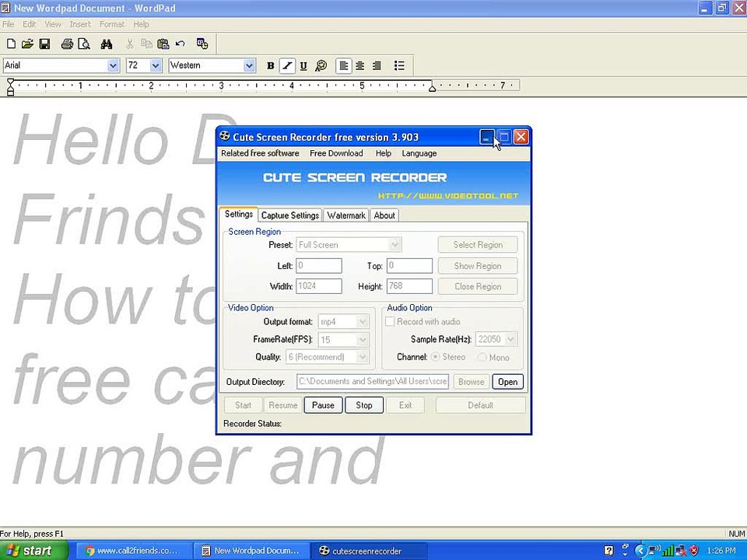Expand the FrameRate(FPS) dropdown
Viewport: 747px width, 560px height.
click(363, 340)
